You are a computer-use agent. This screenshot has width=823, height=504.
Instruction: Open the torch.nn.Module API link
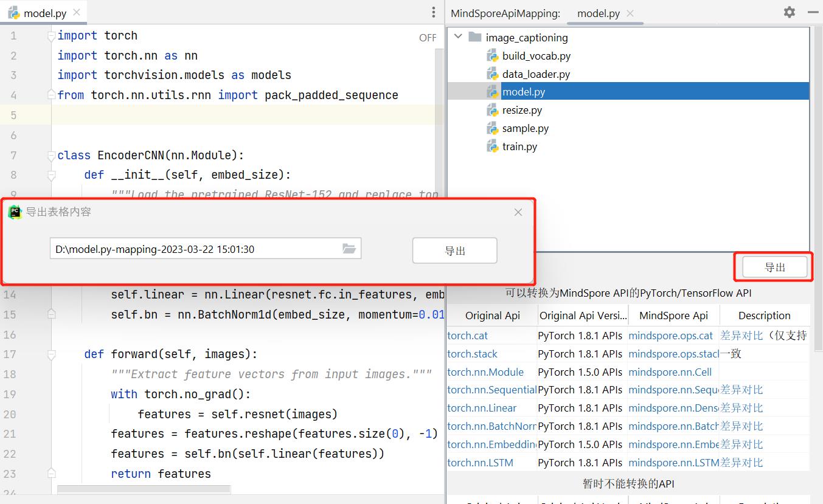(485, 372)
